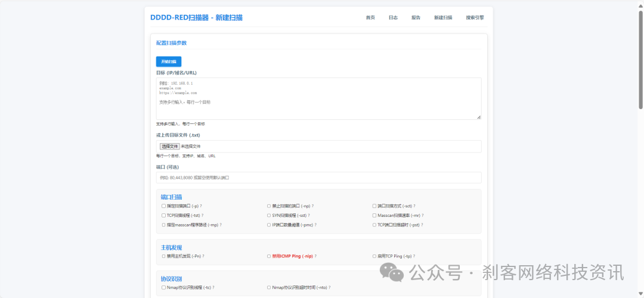Click the 端口 (可选) input field
Viewport: 644px width, 298px height.
point(318,178)
